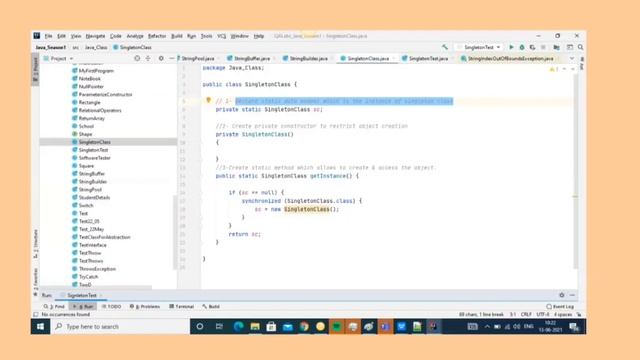This screenshot has width=640, height=360.
Task: Click the Windows search box
Action: point(120,327)
